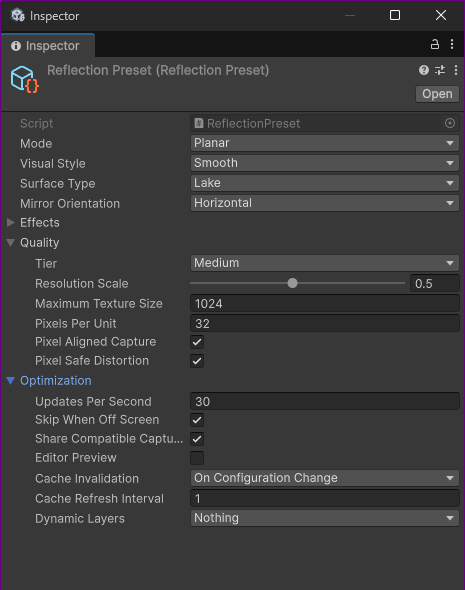Open the Mode dropdown set to Planar
The width and height of the screenshot is (465, 590).
point(325,143)
